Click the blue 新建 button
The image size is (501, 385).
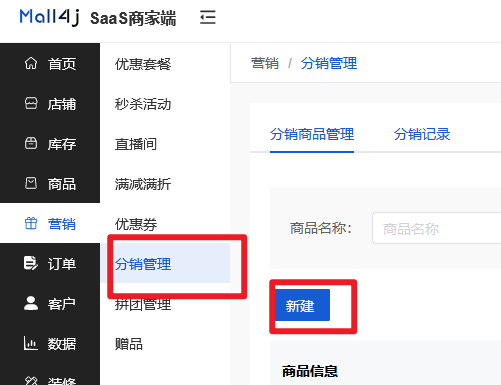[x=302, y=305]
